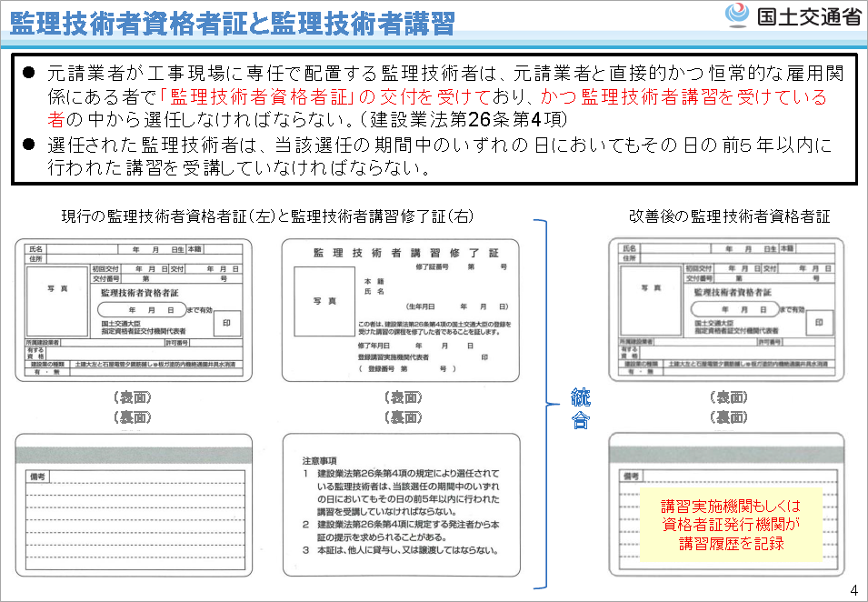Click the 印 box on the improved 資格者証 card

[819, 322]
